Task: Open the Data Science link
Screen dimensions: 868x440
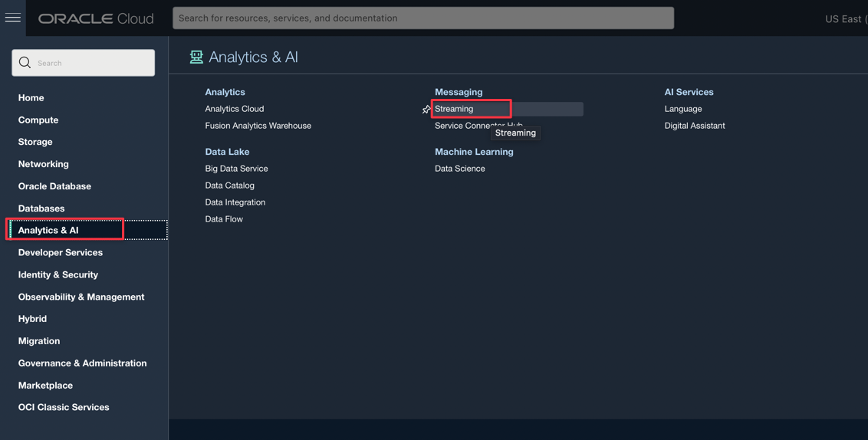Action: 460,169
